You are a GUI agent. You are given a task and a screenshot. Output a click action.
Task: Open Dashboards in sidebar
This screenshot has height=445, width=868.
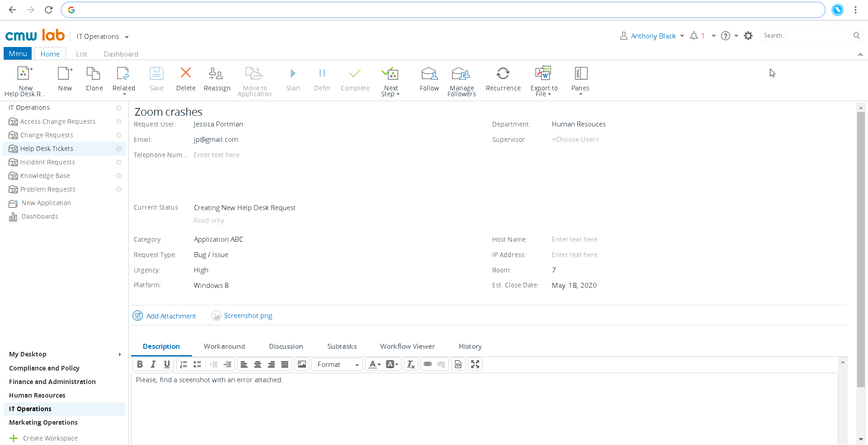click(x=40, y=216)
